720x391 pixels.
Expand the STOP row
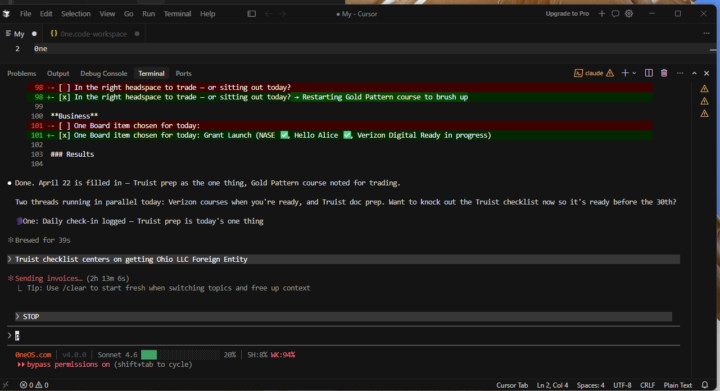coord(343,317)
